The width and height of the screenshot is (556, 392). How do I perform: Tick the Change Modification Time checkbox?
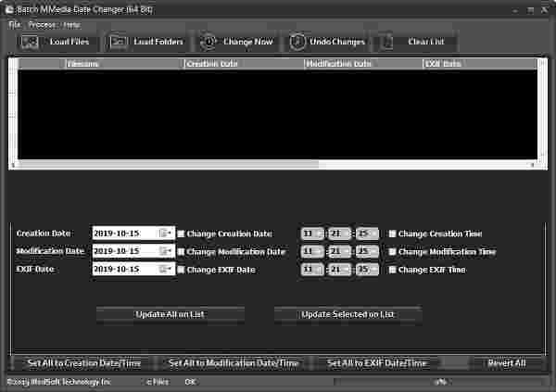pos(392,251)
